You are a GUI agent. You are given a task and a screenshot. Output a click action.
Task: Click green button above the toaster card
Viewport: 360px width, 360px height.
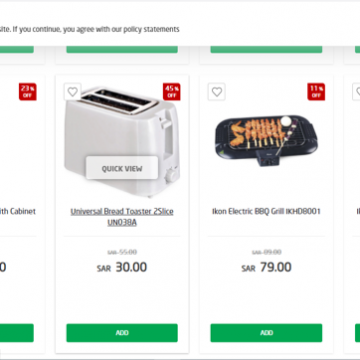point(122,49)
